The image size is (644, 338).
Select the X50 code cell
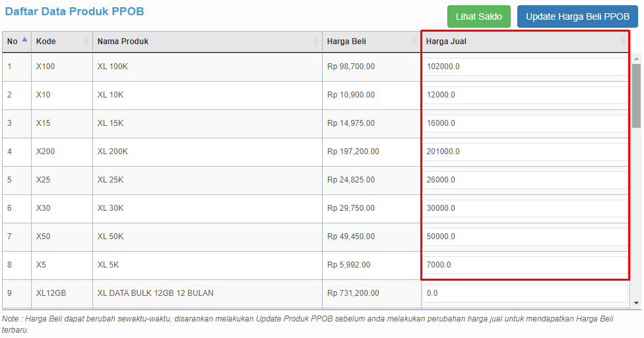point(62,237)
